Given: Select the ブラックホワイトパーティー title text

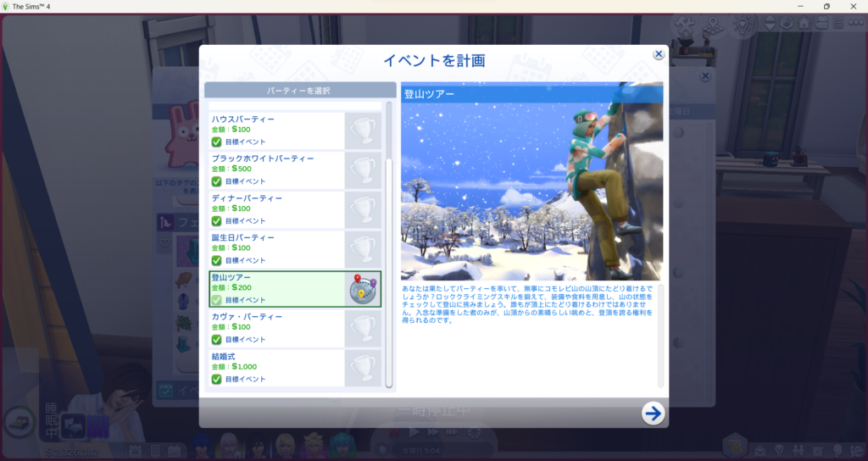Looking at the screenshot, I should pyautogui.click(x=263, y=158).
